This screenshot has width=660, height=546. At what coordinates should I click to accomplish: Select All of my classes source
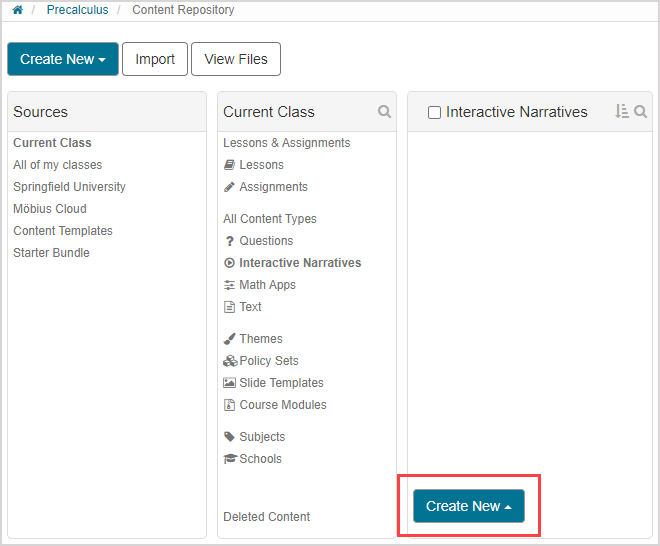[x=57, y=165]
